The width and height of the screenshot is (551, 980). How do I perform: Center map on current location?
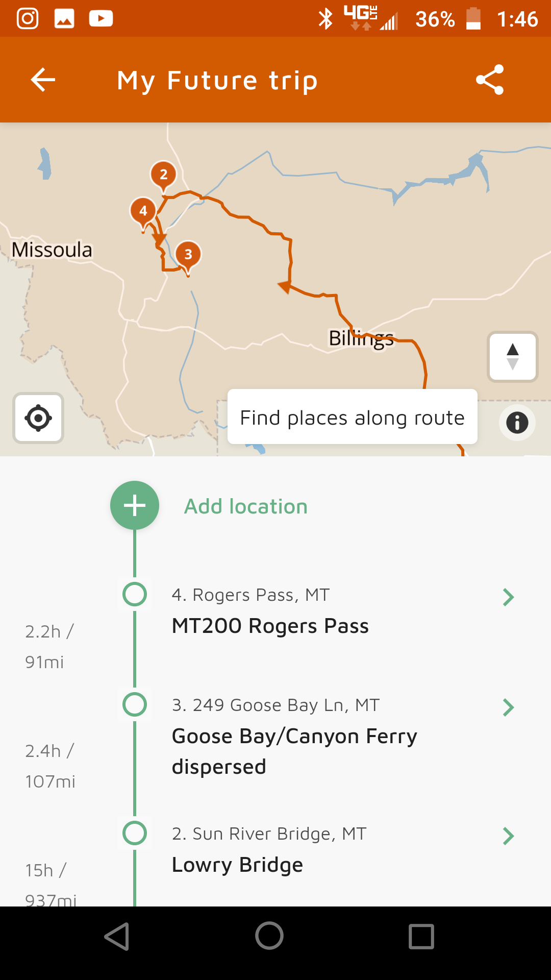tap(38, 418)
